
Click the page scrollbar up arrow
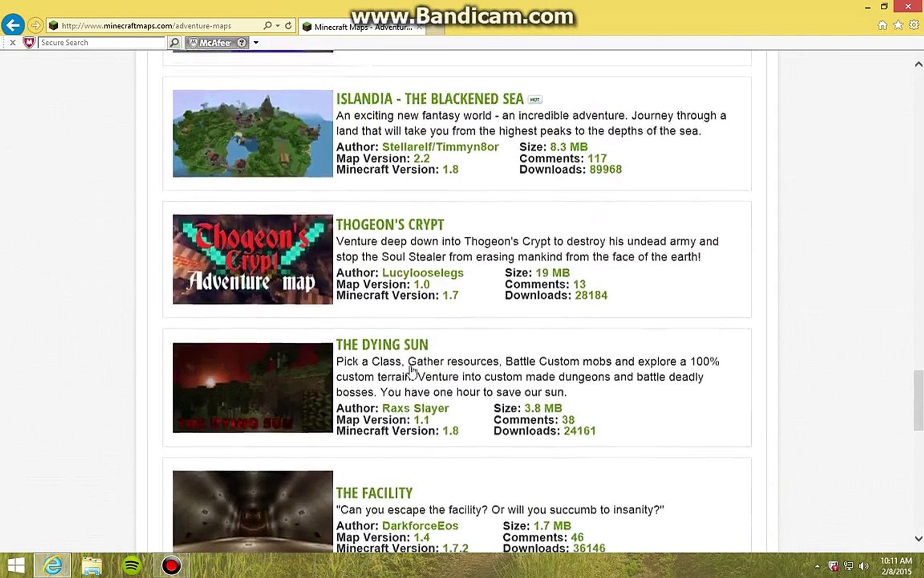(918, 64)
